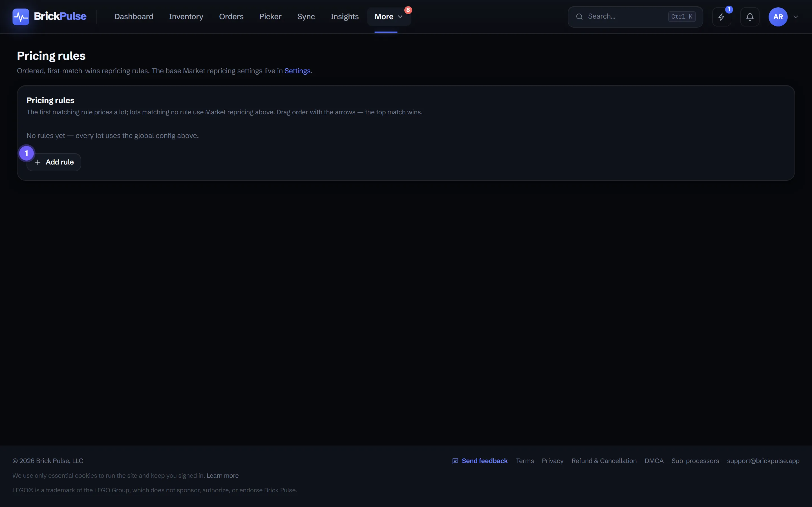
Task: Expand the account menu chevron beside avatar
Action: click(x=795, y=17)
